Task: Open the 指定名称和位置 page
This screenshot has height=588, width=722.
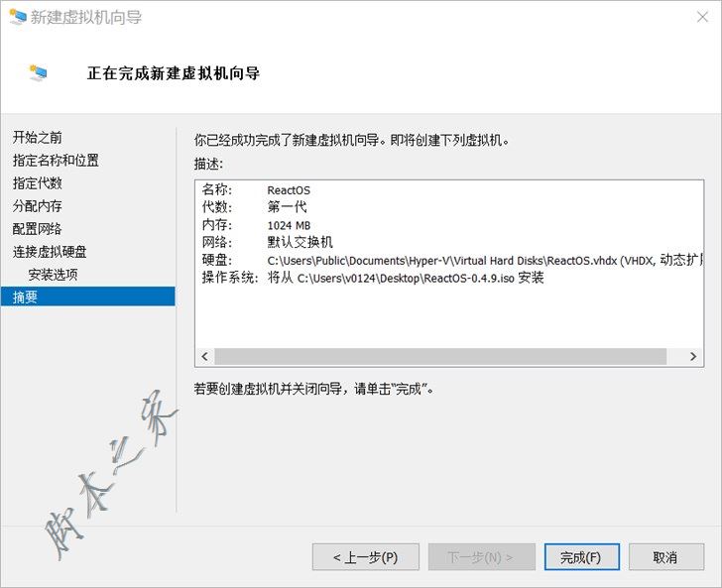Action: (x=56, y=161)
